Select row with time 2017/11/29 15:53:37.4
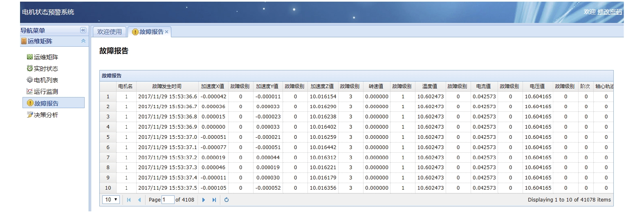 pos(357,178)
